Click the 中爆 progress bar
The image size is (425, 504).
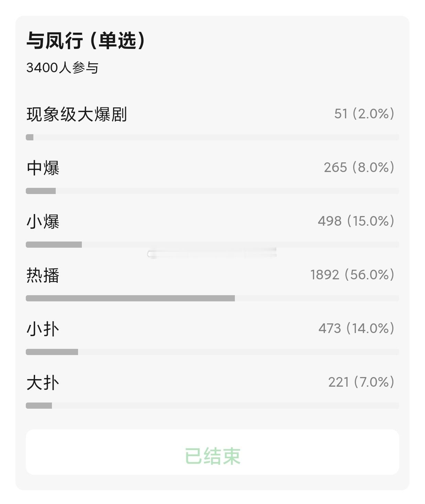click(212, 191)
